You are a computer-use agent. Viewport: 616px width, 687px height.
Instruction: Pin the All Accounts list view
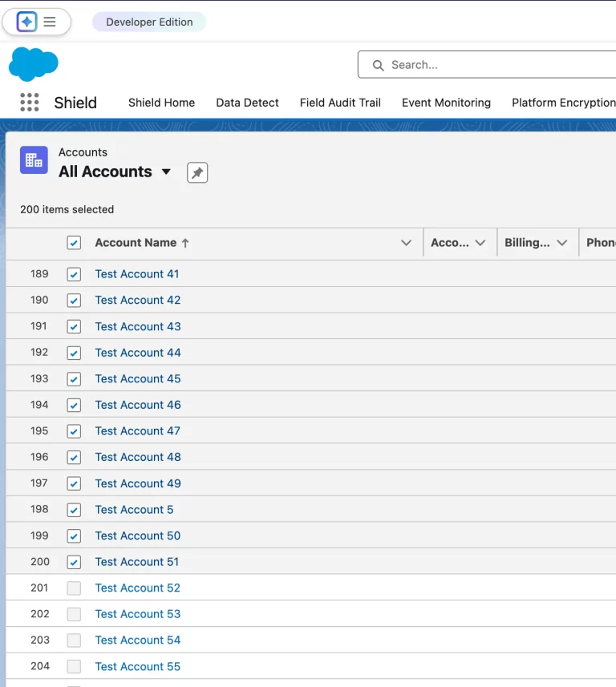[197, 172]
